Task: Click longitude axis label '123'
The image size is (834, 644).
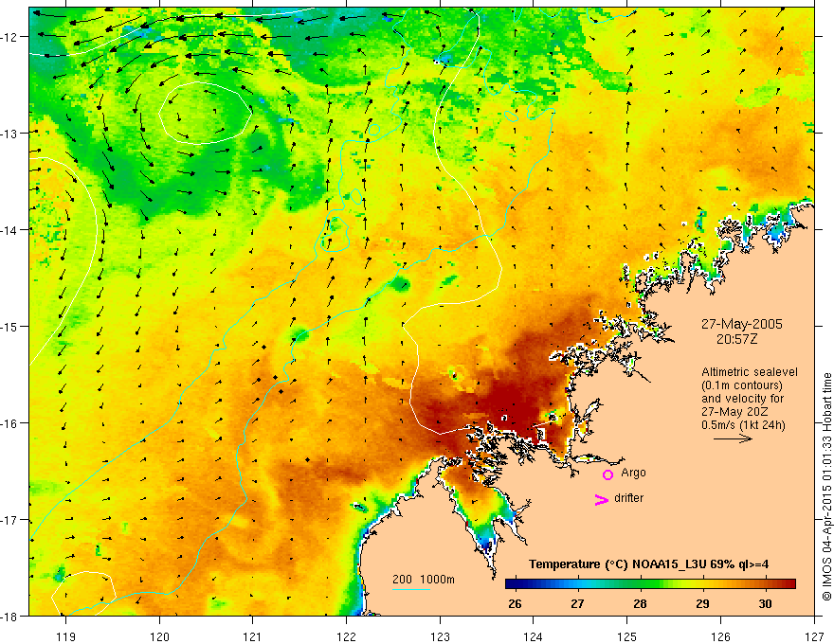Action: tap(440, 637)
